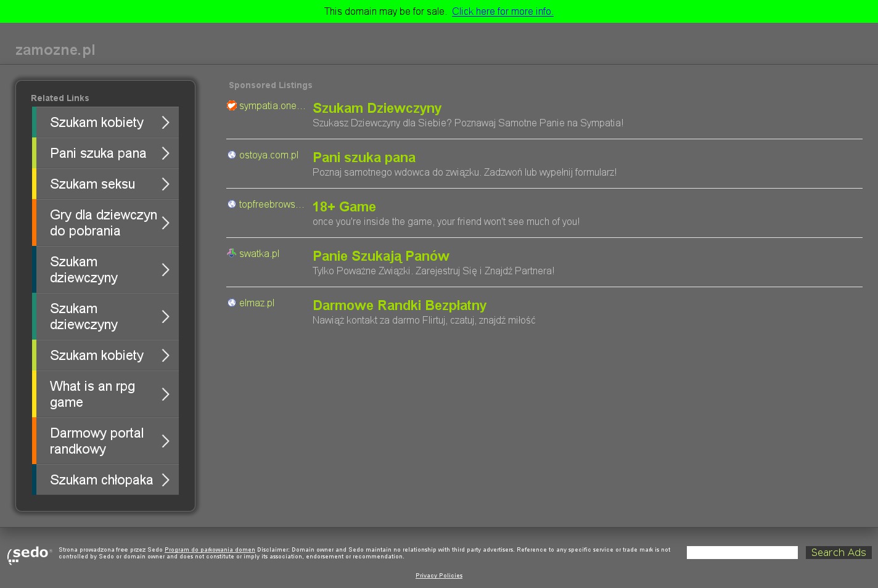The width and height of the screenshot is (878, 588).
Task: Expand chevron for Gry dla dziewczyn do pobrania
Action: point(165,223)
